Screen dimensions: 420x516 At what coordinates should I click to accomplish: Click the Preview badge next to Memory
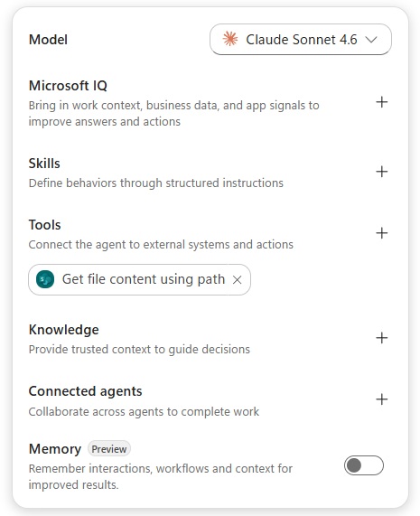pyautogui.click(x=109, y=449)
